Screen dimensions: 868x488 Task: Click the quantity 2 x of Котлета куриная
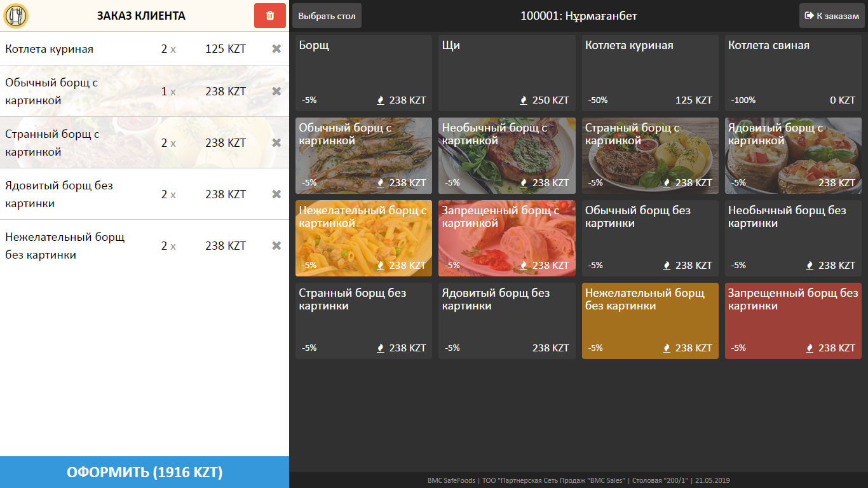(x=168, y=49)
